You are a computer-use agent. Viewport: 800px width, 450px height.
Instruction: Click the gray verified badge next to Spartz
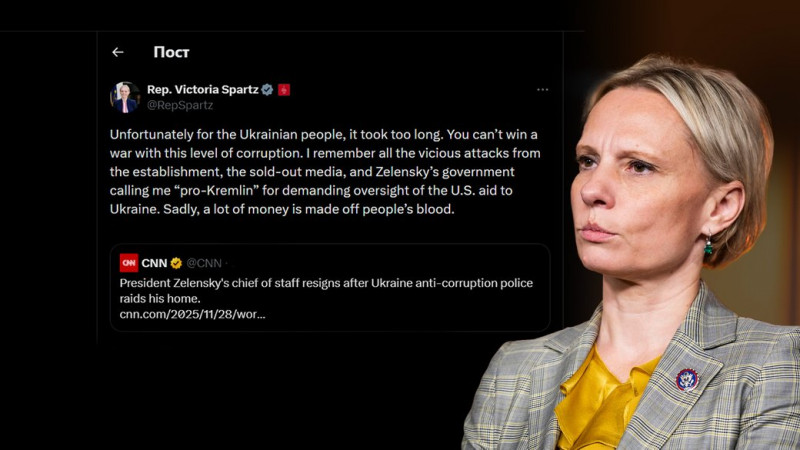coord(267,89)
